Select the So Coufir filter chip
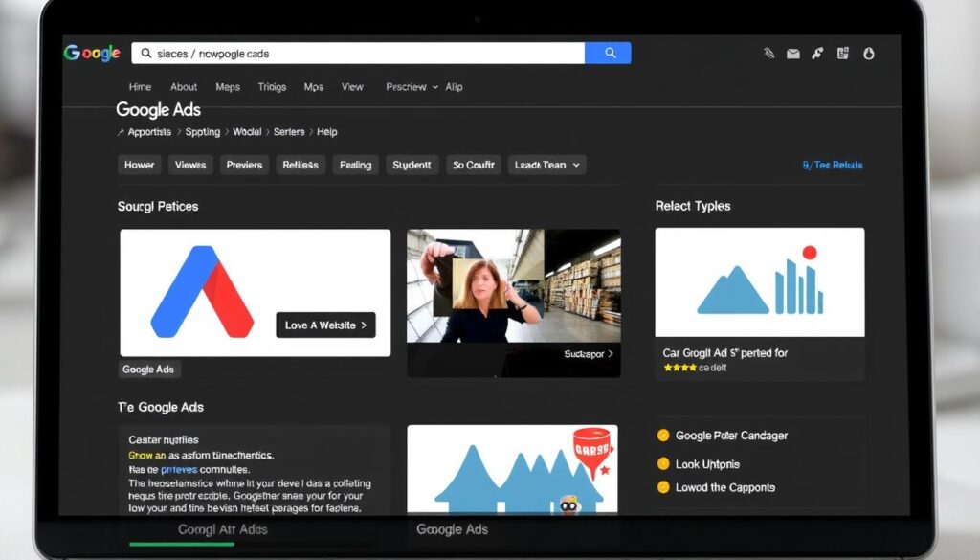The image size is (980, 560). [473, 165]
